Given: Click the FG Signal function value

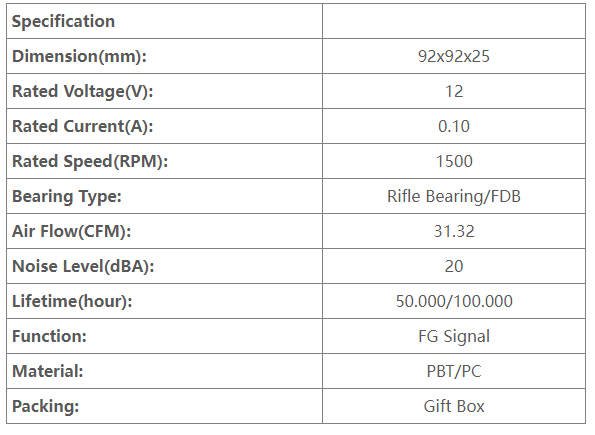Looking at the screenshot, I should coord(454,337).
